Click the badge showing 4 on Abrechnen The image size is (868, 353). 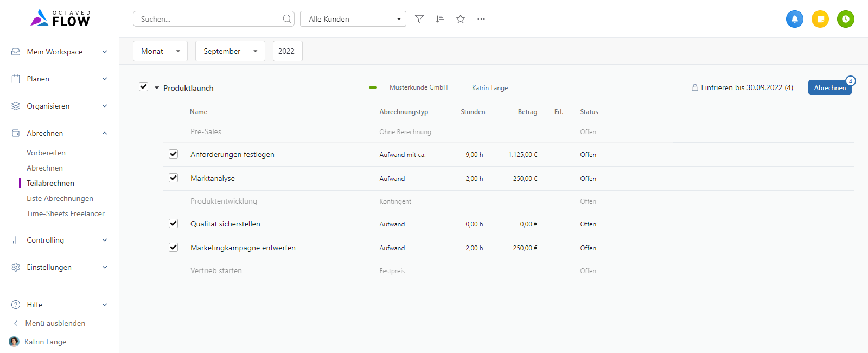click(851, 81)
